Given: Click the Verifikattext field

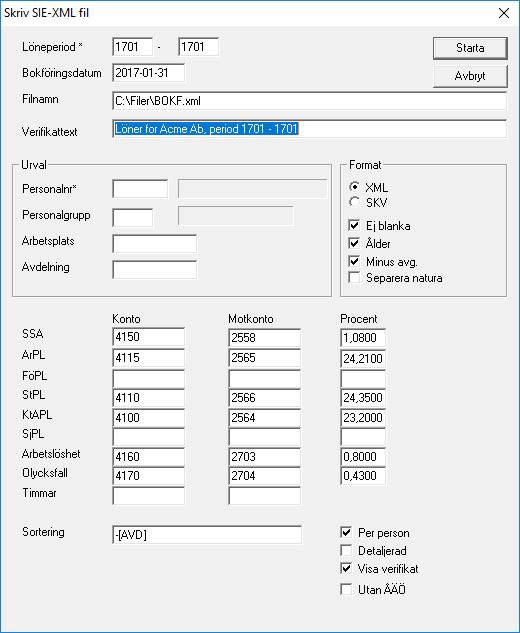Looking at the screenshot, I should pos(309,129).
